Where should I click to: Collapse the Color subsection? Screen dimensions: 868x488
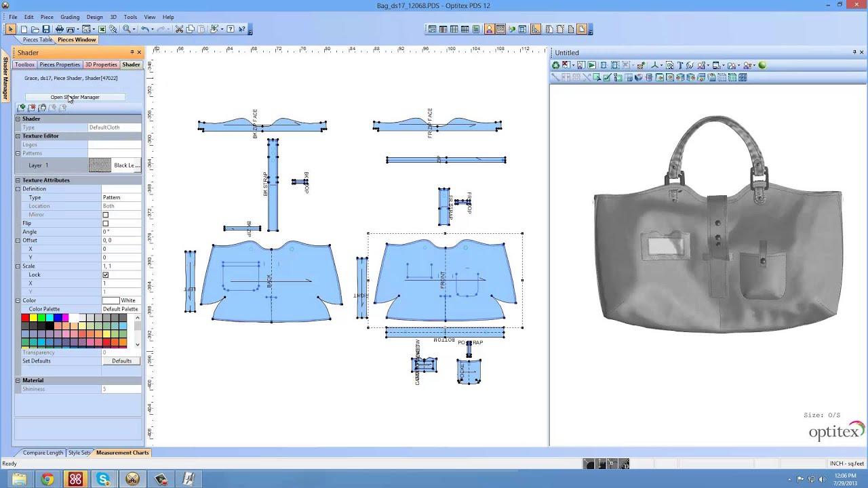point(18,300)
